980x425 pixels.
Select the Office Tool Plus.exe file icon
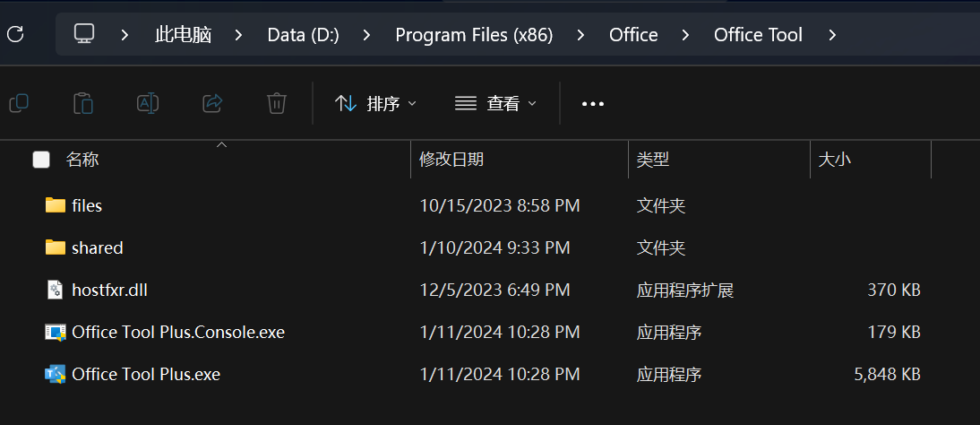click(56, 374)
